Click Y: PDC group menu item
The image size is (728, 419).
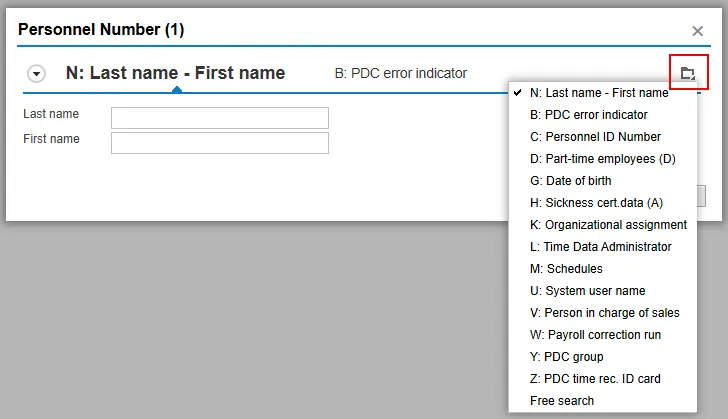pyautogui.click(x=566, y=357)
